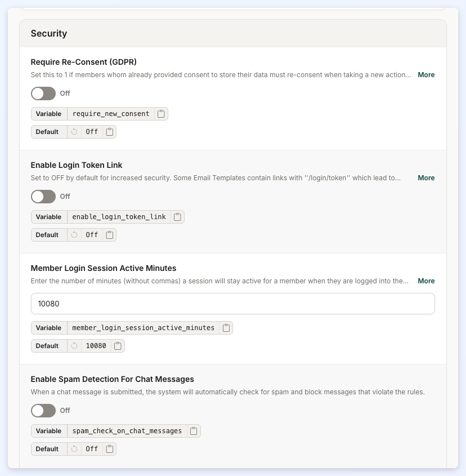Viewport: 466px width, 476px height.
Task: Click the Security section heading
Action: (x=49, y=33)
